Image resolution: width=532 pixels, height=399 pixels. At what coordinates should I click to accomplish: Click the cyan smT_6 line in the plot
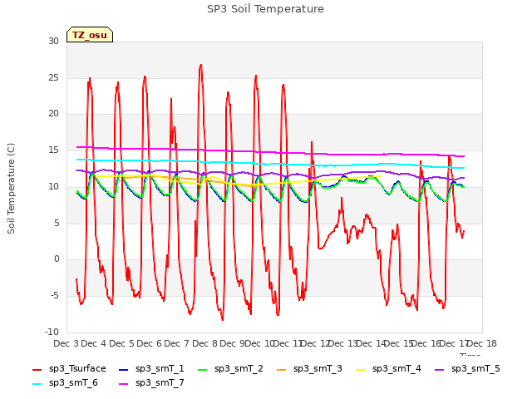pyautogui.click(x=272, y=164)
